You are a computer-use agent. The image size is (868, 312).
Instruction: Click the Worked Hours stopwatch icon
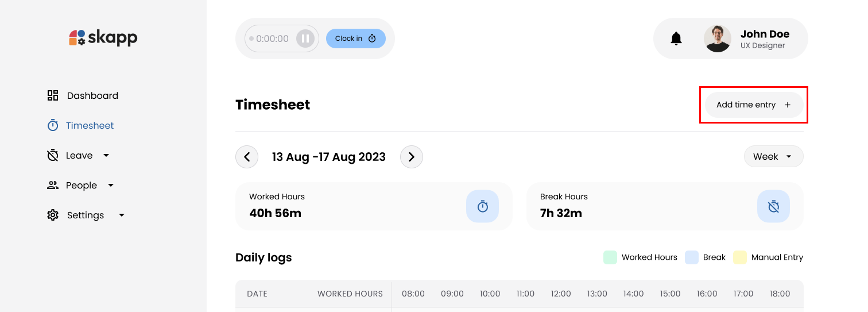[482, 206]
